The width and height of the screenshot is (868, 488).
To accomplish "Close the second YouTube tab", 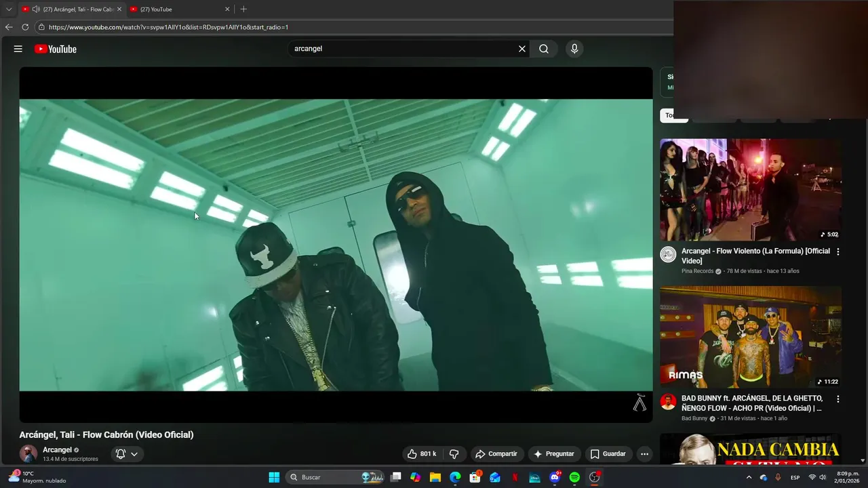I will 227,9.
